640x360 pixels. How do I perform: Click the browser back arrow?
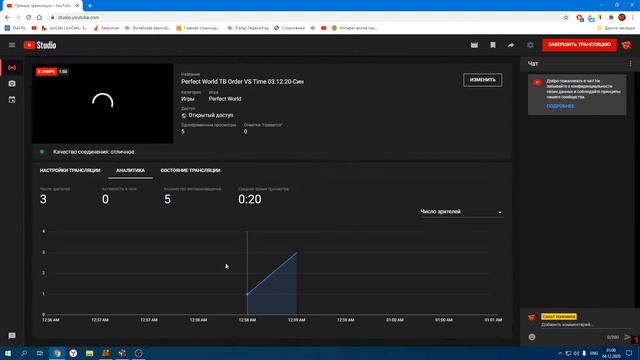point(7,18)
